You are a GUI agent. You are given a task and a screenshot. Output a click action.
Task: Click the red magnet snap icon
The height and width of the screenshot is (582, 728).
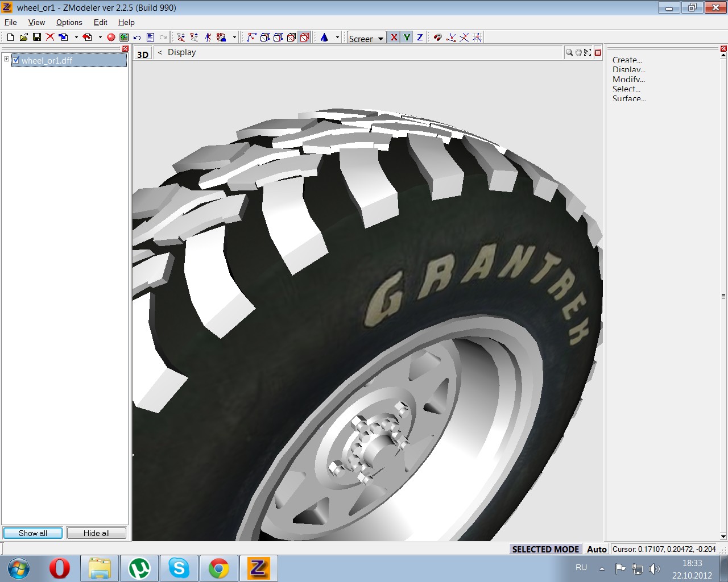437,38
